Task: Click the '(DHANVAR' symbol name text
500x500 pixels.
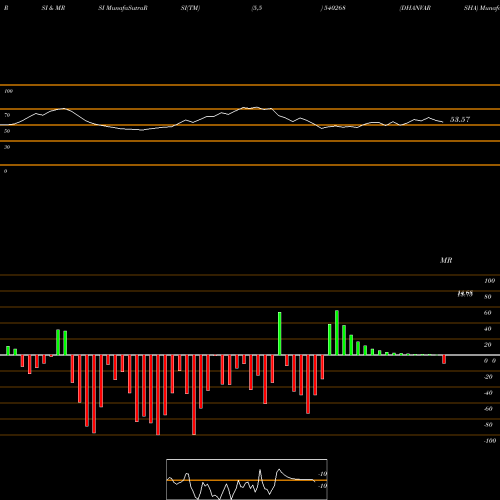Action: tap(415, 8)
